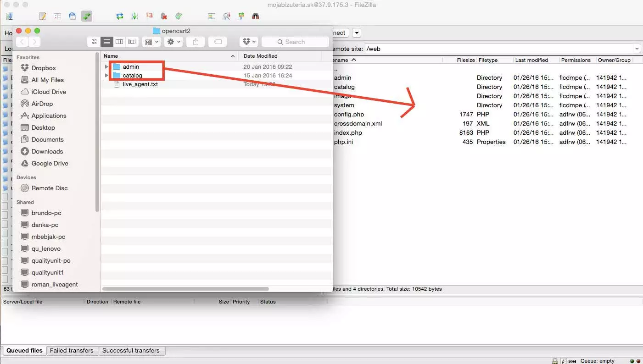Expand the admin folder disclosure triangle
This screenshot has width=643, height=364.
(106, 66)
